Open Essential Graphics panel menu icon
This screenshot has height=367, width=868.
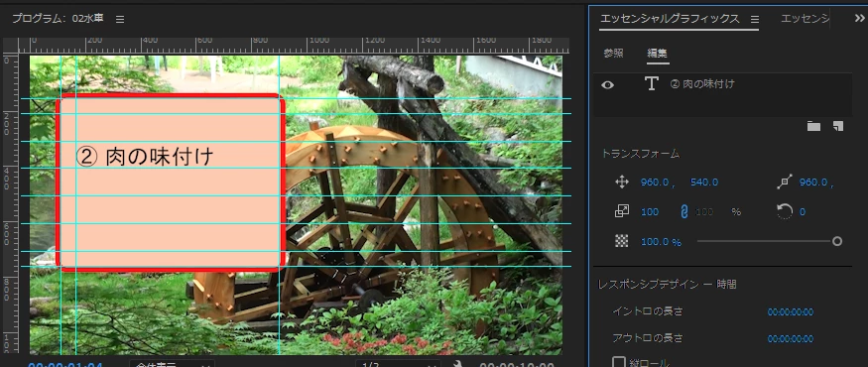pos(755,20)
